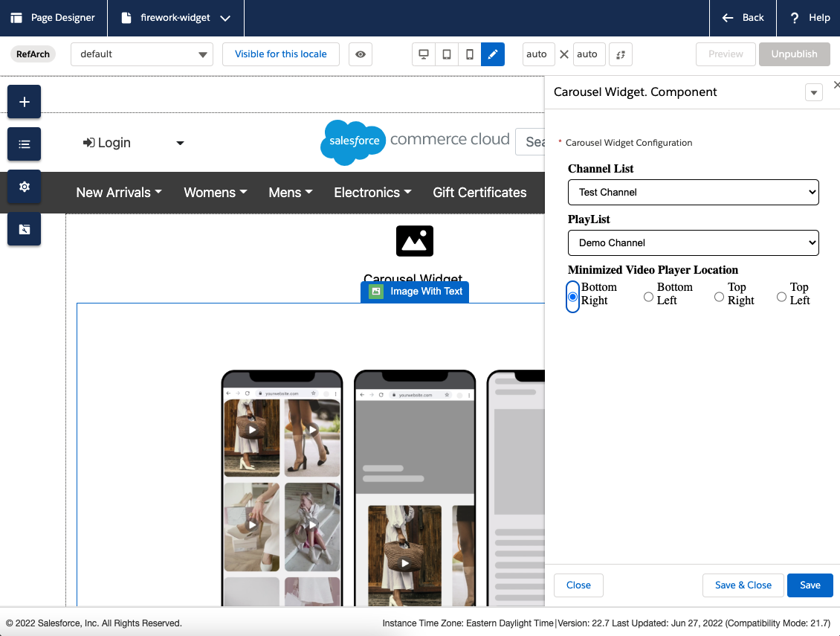This screenshot has height=636, width=840.
Task: Select the Top Right radio button
Action: [x=719, y=297]
